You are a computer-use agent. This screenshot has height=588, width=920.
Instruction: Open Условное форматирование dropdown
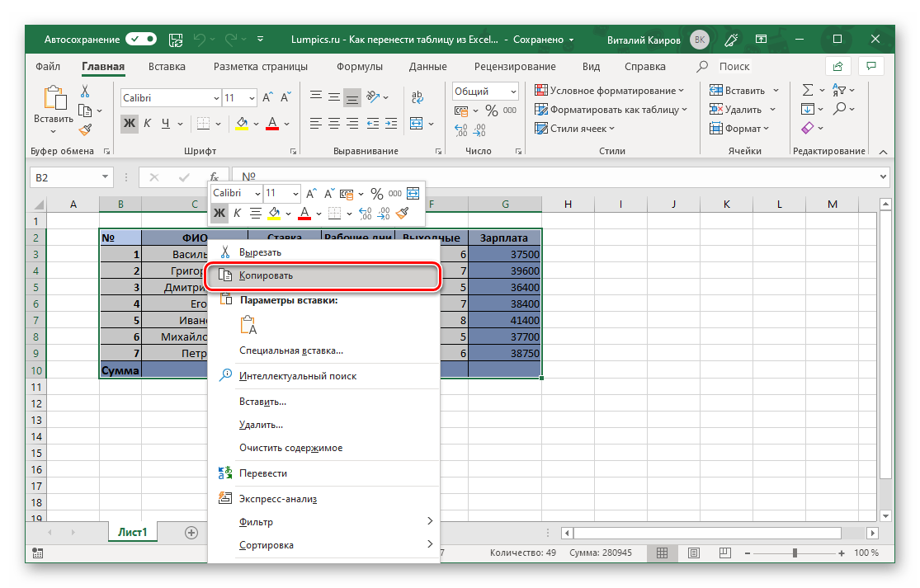609,90
